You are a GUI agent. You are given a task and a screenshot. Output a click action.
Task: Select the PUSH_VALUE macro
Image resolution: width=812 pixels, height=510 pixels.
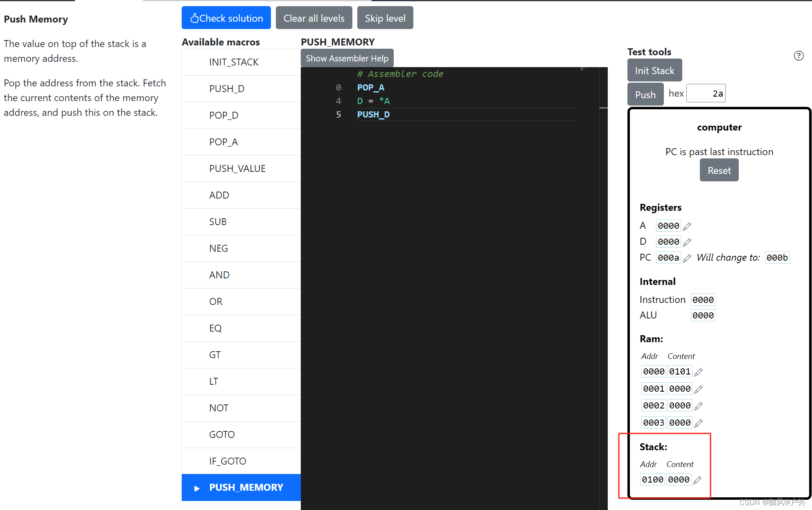point(241,169)
